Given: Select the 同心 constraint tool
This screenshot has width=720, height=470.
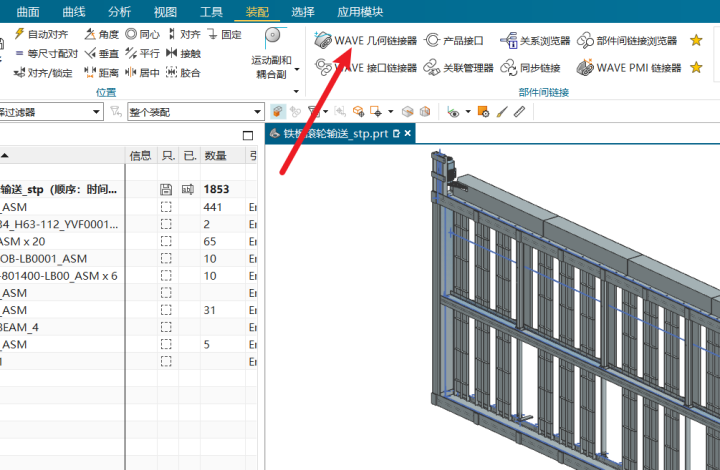Looking at the screenshot, I should [142, 34].
